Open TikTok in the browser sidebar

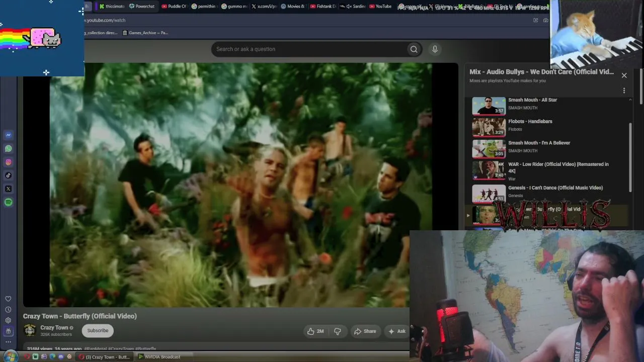pos(9,175)
